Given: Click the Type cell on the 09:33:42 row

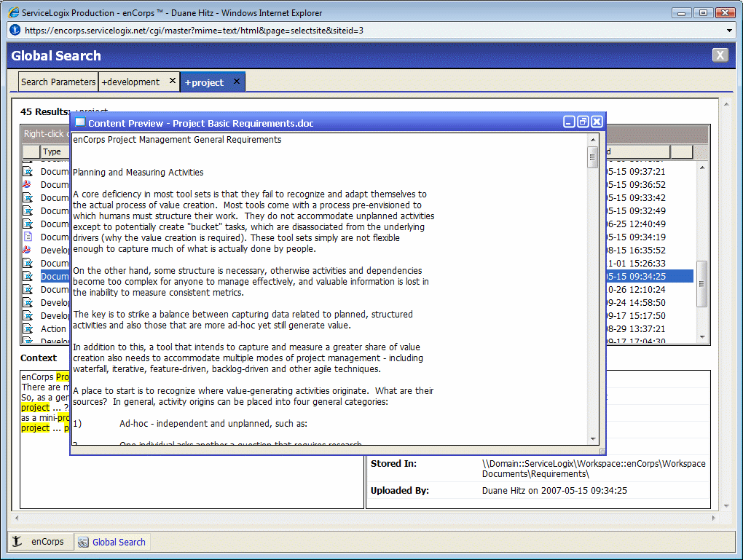Looking at the screenshot, I should 55,198.
